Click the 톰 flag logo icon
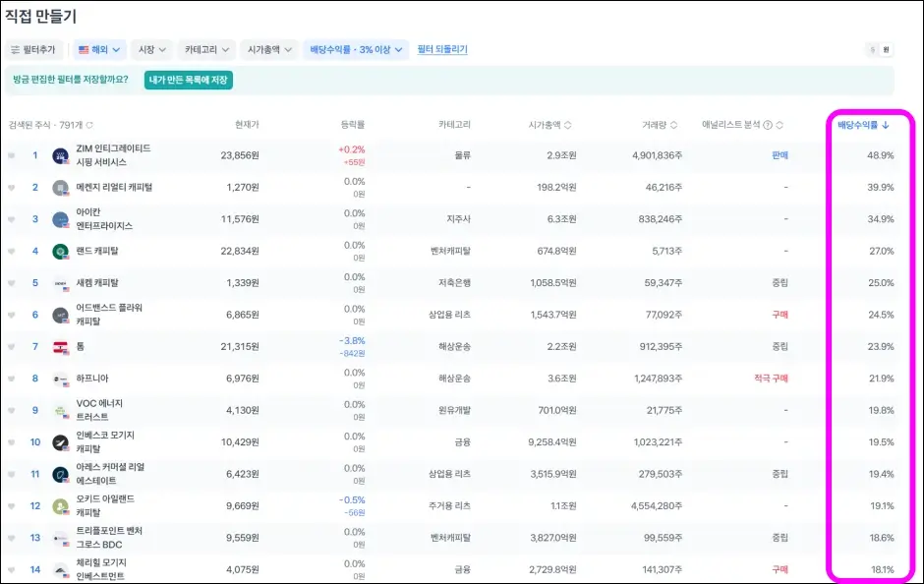This screenshot has height=584, width=924. coord(60,346)
